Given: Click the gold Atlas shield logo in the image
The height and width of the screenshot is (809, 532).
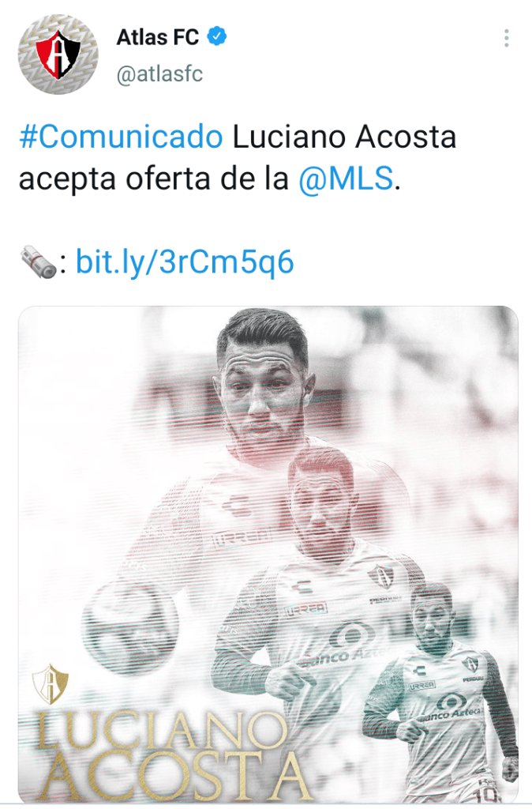Looking at the screenshot, I should pyautogui.click(x=50, y=683).
